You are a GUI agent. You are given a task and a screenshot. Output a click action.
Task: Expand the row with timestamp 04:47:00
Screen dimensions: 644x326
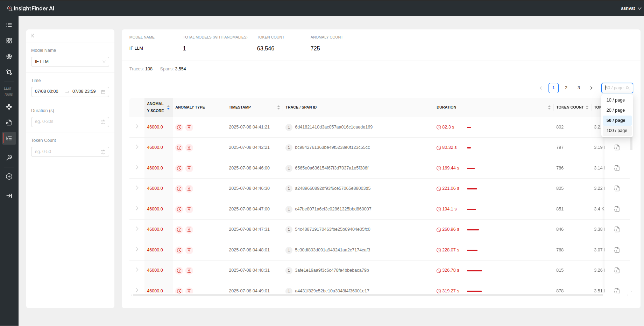(x=137, y=208)
